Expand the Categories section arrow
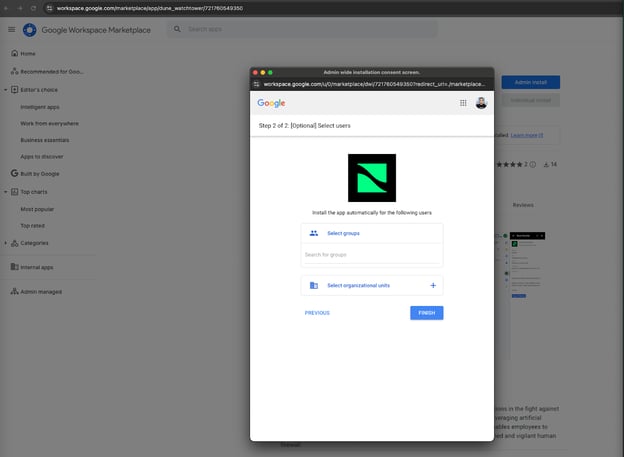 tap(6, 243)
